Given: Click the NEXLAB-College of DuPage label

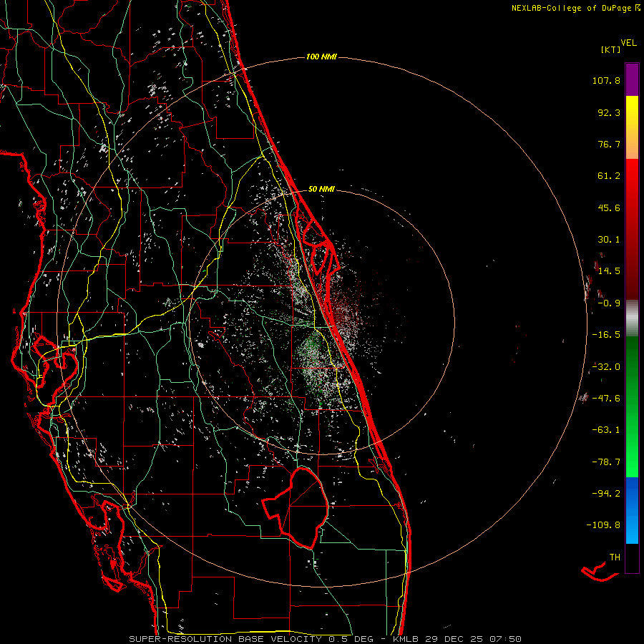Looking at the screenshot, I should point(575,8).
